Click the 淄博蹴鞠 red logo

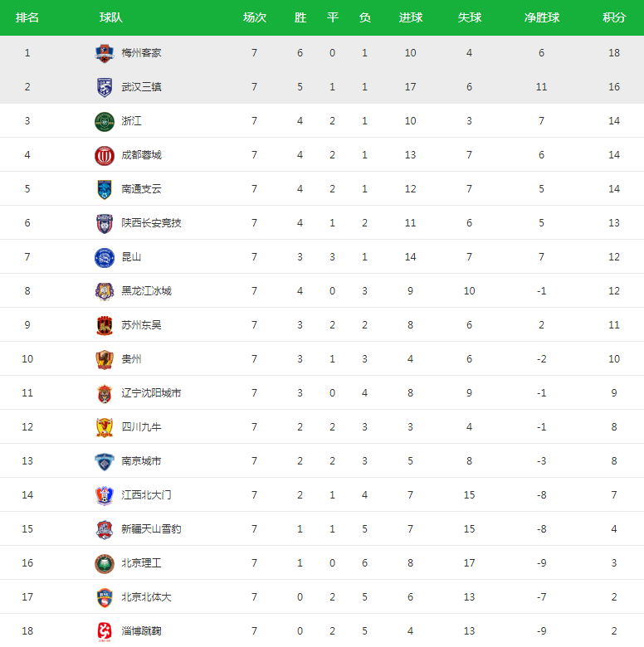point(104,631)
